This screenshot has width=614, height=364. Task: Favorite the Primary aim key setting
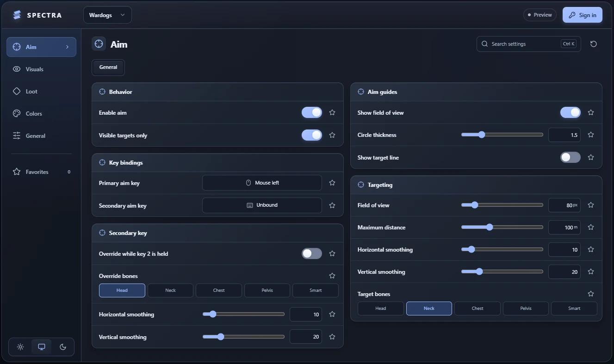click(x=332, y=183)
